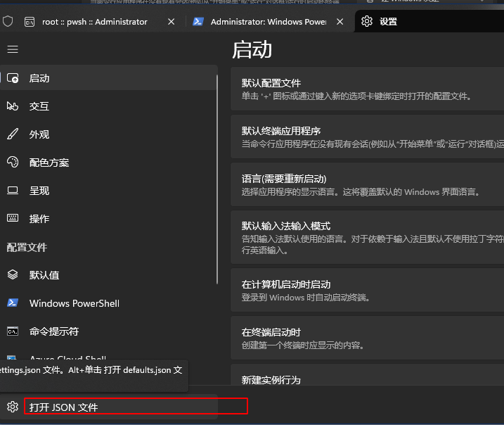
Task: Click the hamburger navigation menu icon
Action: [x=13, y=49]
